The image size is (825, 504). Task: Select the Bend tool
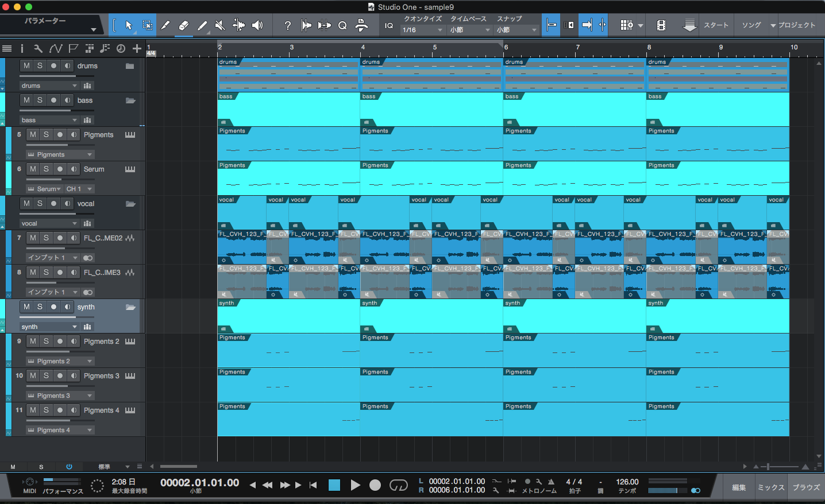(x=238, y=25)
